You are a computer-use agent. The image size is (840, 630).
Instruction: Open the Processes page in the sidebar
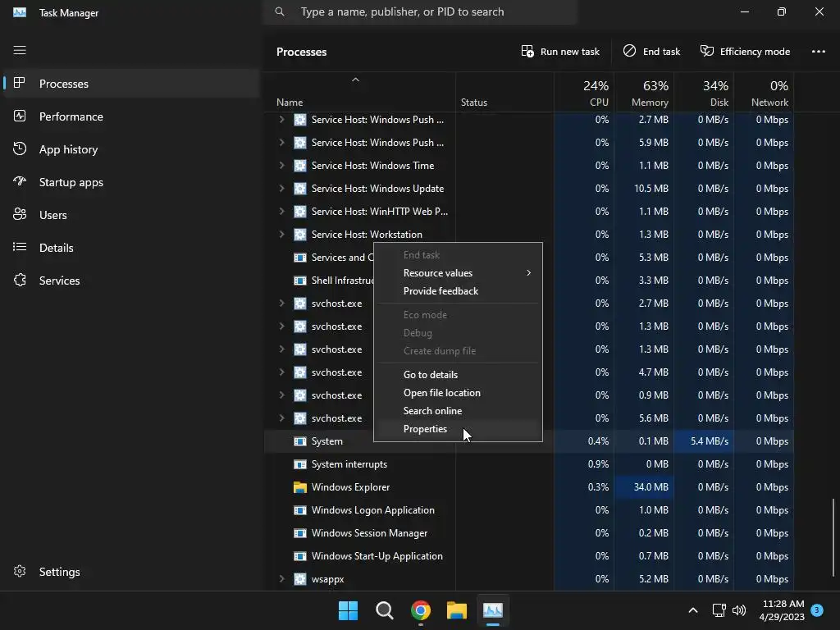pos(131,84)
